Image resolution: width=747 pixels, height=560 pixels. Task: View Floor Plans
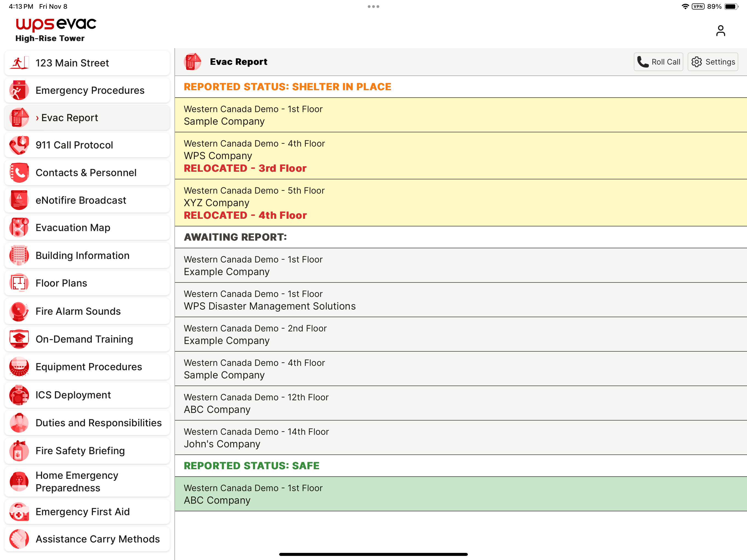(87, 283)
